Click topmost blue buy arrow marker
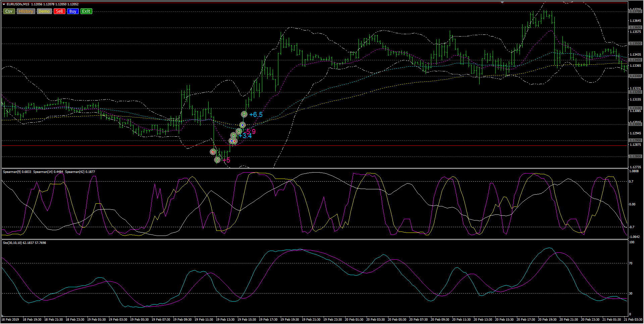644x324 pixels. click(x=243, y=125)
